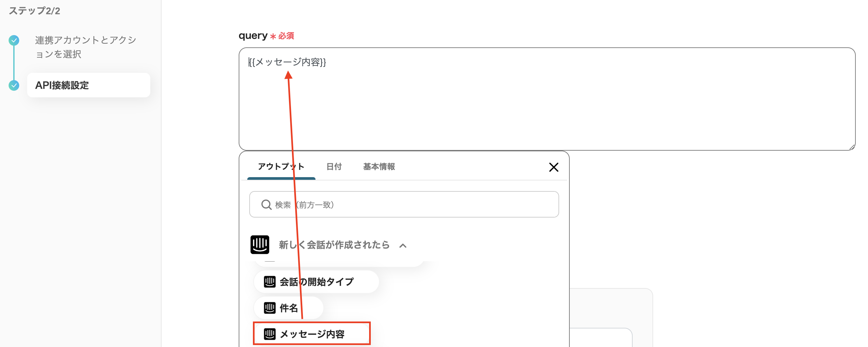
Task: Switch to the 日付 tab
Action: [334, 167]
